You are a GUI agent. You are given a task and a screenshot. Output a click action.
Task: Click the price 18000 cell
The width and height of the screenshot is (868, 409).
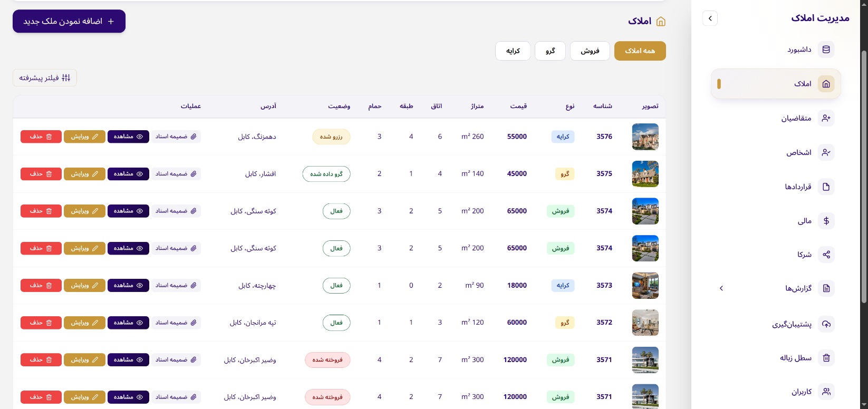[x=517, y=285]
